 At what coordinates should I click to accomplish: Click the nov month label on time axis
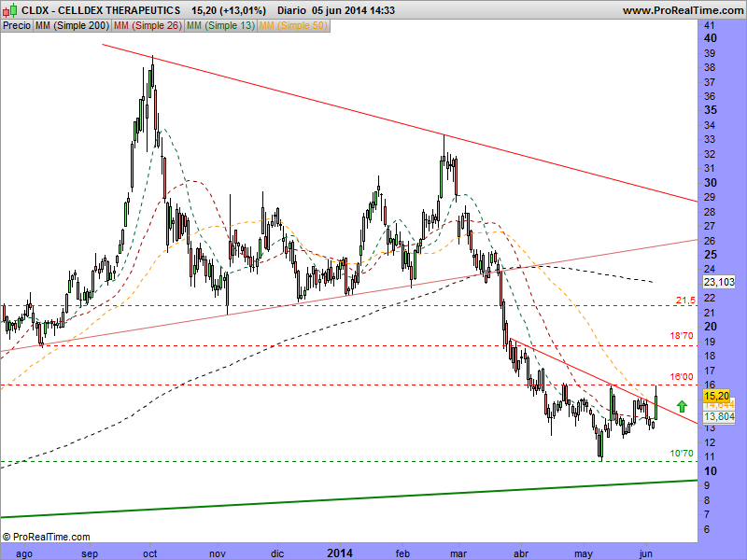[x=218, y=553]
